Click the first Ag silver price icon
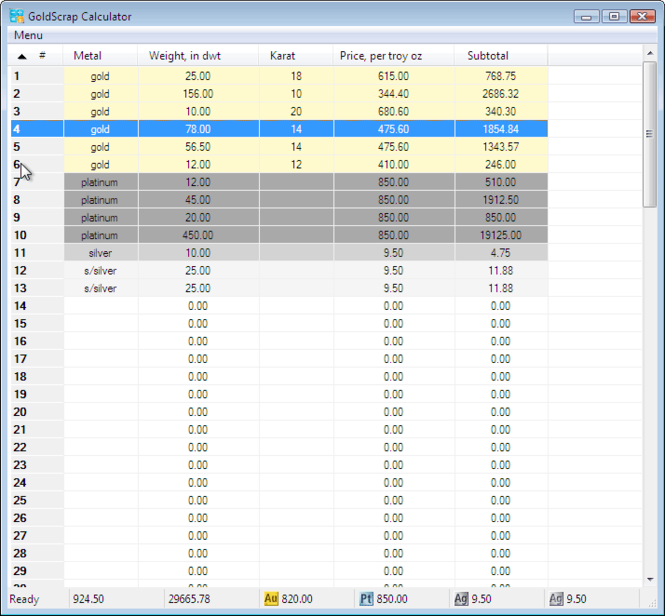The image size is (665, 616). [461, 599]
